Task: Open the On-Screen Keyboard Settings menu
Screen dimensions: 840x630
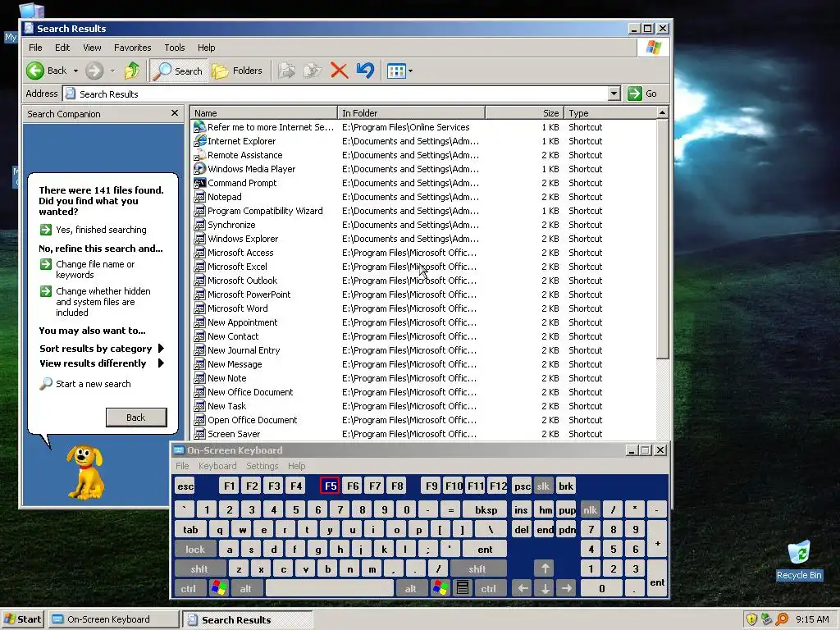Action: tap(262, 466)
